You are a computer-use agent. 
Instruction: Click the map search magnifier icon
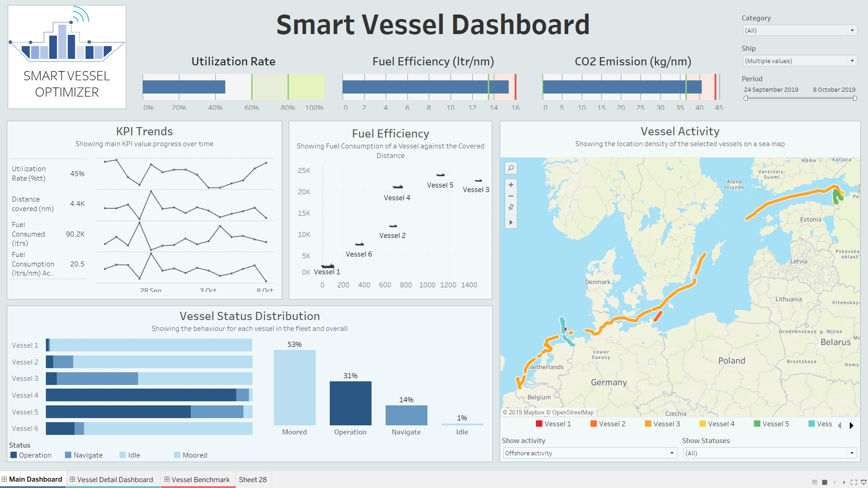point(511,168)
